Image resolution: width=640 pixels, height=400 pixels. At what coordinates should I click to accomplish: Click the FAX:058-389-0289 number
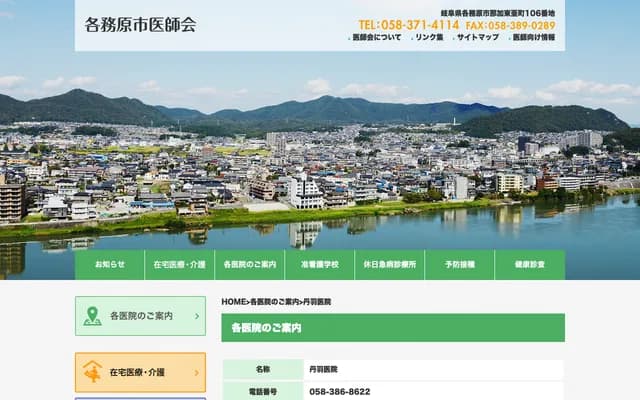[511, 25]
